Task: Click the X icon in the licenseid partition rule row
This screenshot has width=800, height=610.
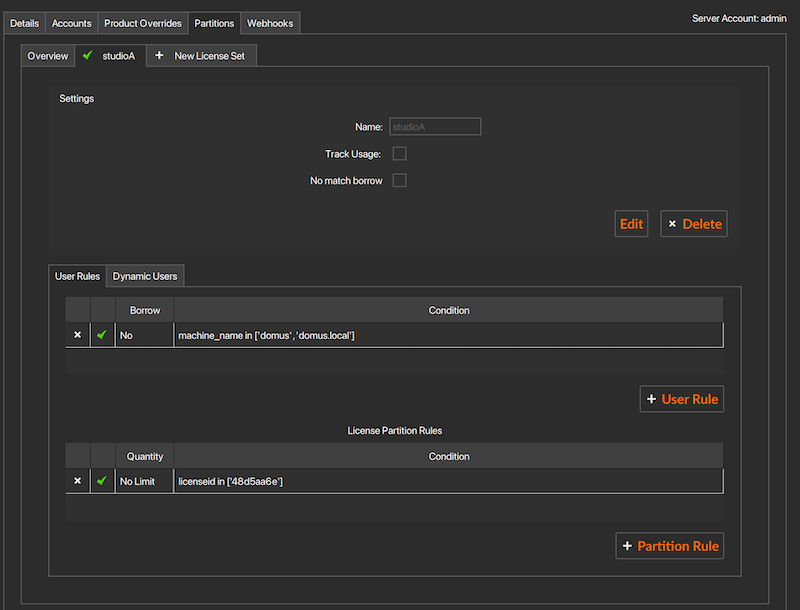Action: coord(78,481)
